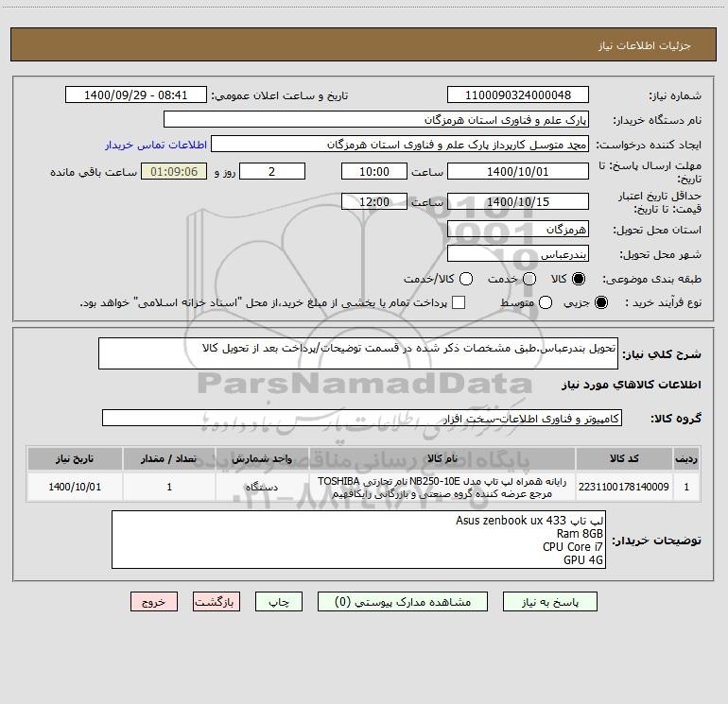Click the کد کالا column header
The height and width of the screenshot is (704, 728).
[x=624, y=459]
